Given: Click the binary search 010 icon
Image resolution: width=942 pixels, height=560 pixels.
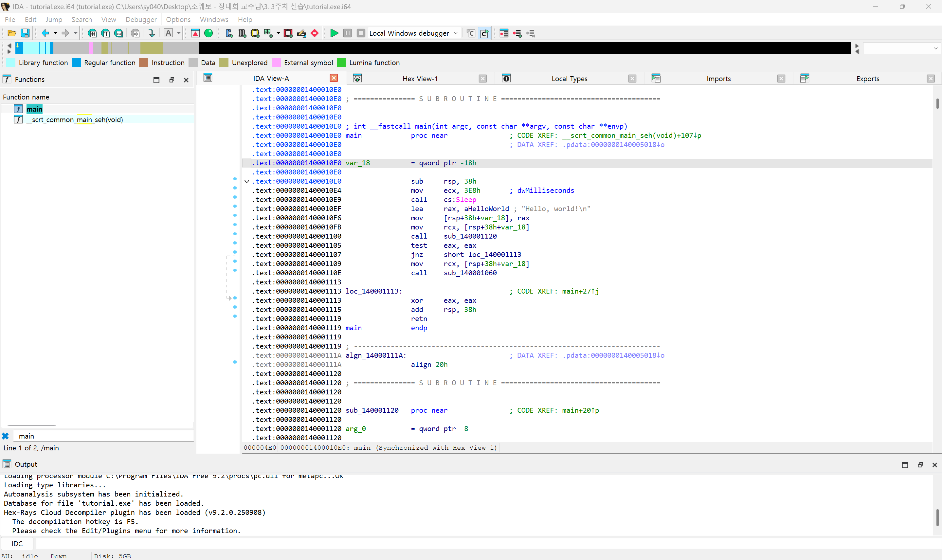Looking at the screenshot, I should 119,33.
